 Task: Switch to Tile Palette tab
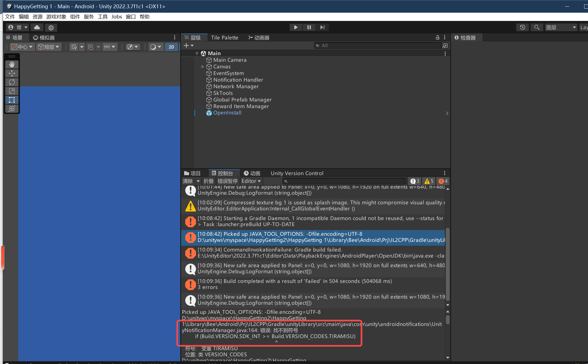(x=224, y=38)
